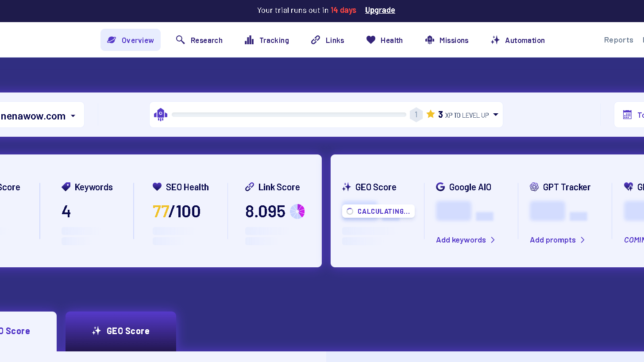This screenshot has width=644, height=362.
Task: Click the bar chart icon beside Tracking
Action: 249,40
